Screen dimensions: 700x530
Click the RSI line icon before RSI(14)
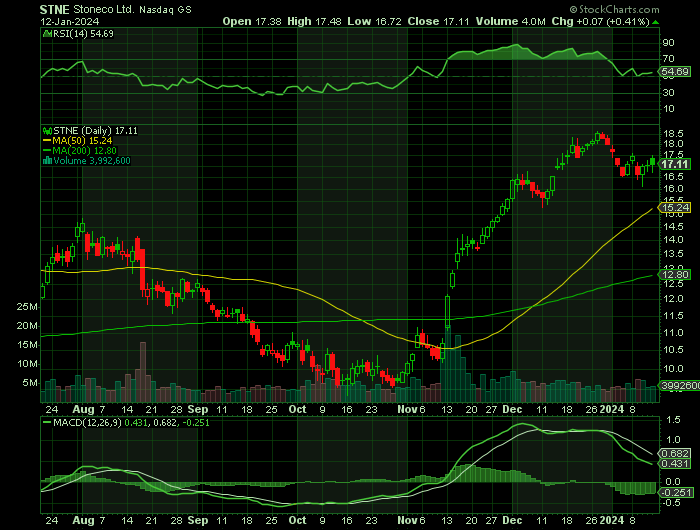click(x=46, y=33)
